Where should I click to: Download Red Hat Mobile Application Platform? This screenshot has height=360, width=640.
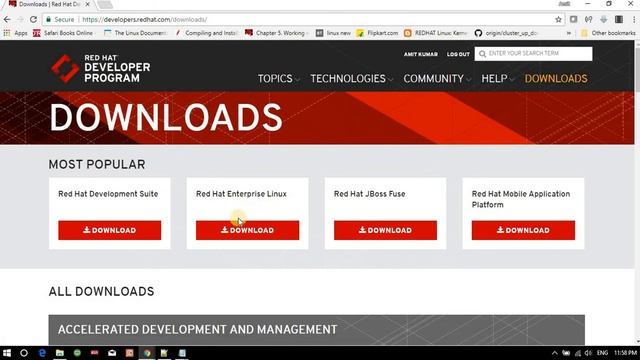click(x=523, y=230)
